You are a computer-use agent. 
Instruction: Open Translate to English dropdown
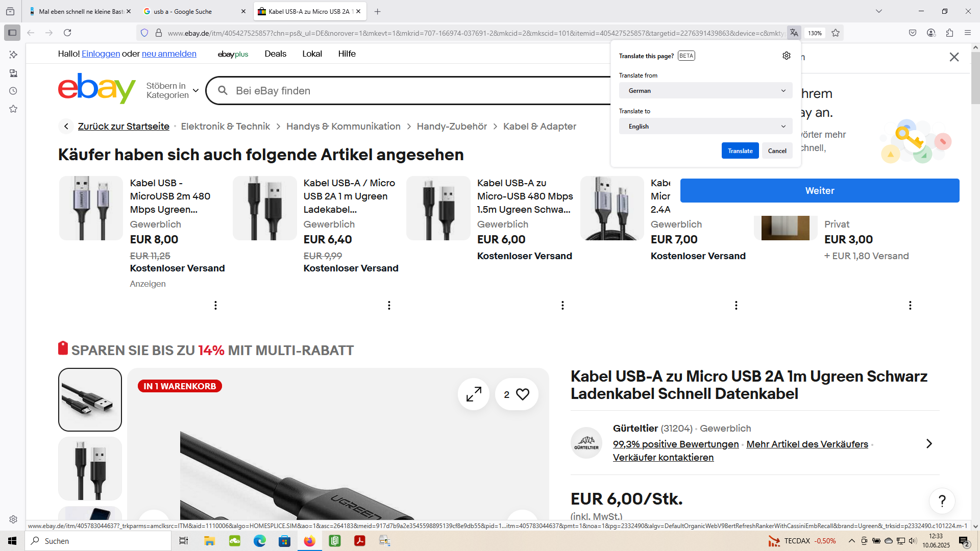click(705, 127)
